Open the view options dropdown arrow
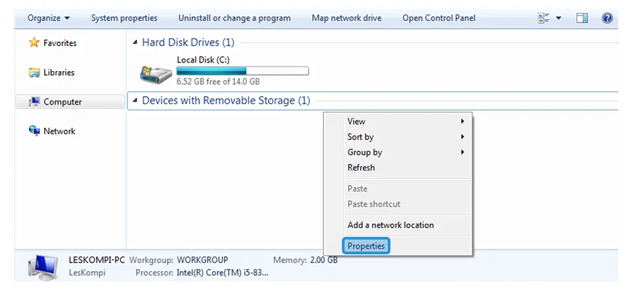Viewport: 644px width, 298px height. pos(558,18)
